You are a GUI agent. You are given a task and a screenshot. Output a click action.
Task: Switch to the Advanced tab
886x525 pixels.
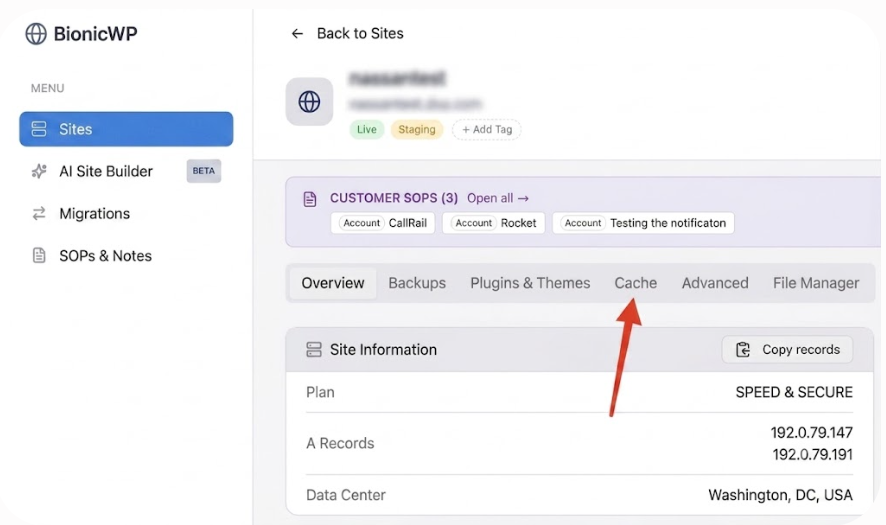tap(715, 283)
